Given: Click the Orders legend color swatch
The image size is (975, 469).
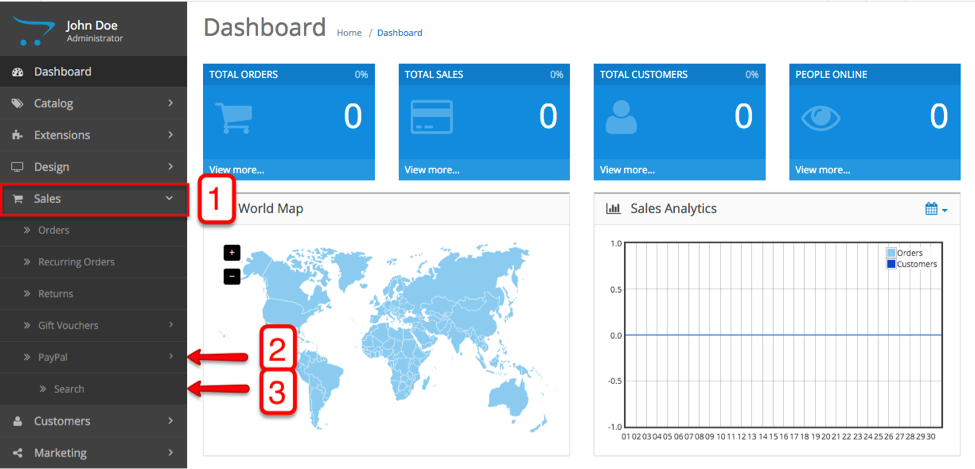Looking at the screenshot, I should tap(892, 253).
